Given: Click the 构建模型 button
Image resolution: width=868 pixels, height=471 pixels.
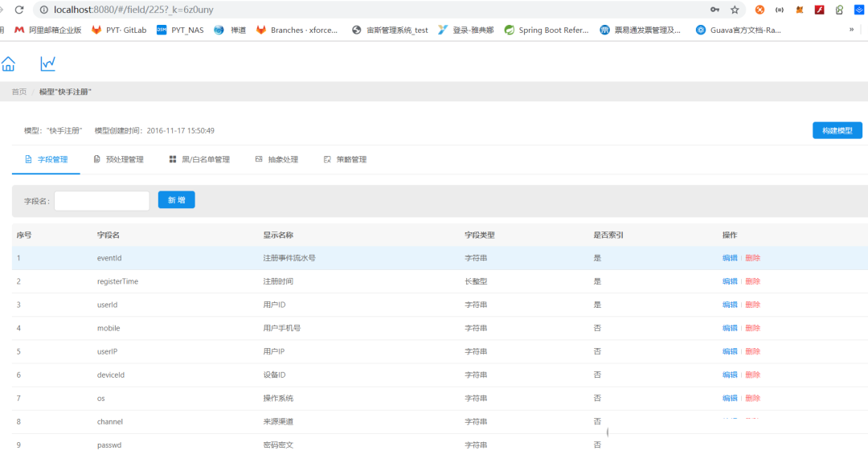Looking at the screenshot, I should click(837, 130).
